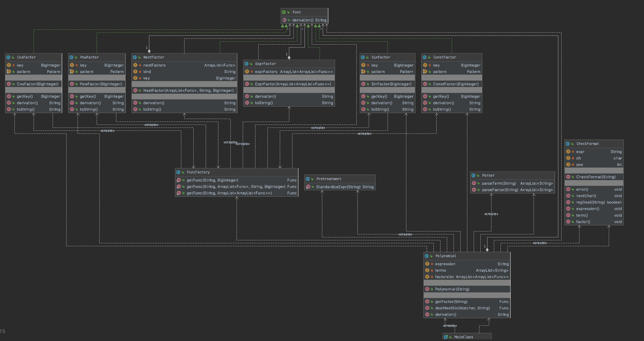644x341 pixels.
Task: Select the nestFactors field in NestFactor
Action: tap(154, 65)
